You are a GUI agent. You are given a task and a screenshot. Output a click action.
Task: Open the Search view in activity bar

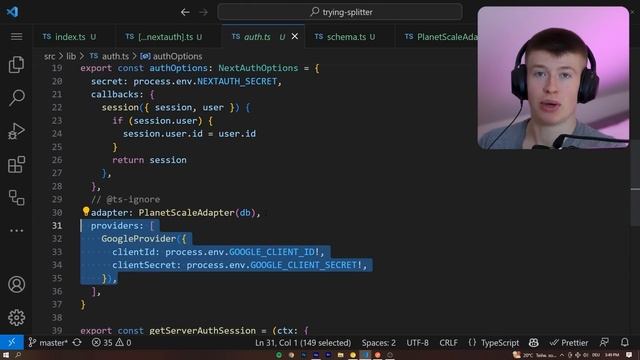point(16,98)
